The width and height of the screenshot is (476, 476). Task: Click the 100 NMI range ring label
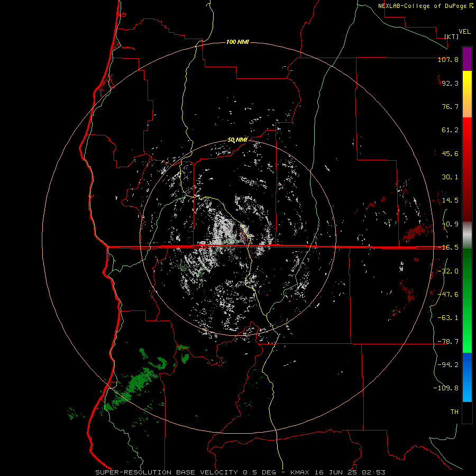(x=237, y=42)
